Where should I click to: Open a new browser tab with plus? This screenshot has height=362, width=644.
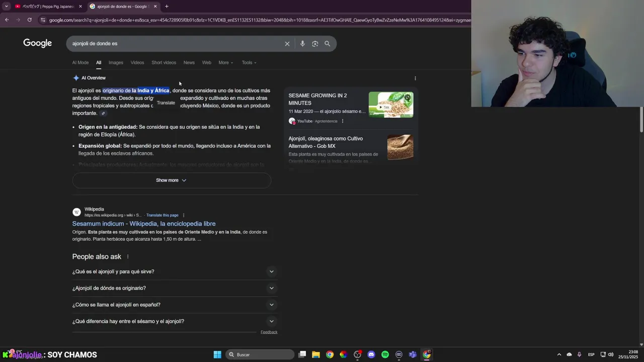pos(167,7)
